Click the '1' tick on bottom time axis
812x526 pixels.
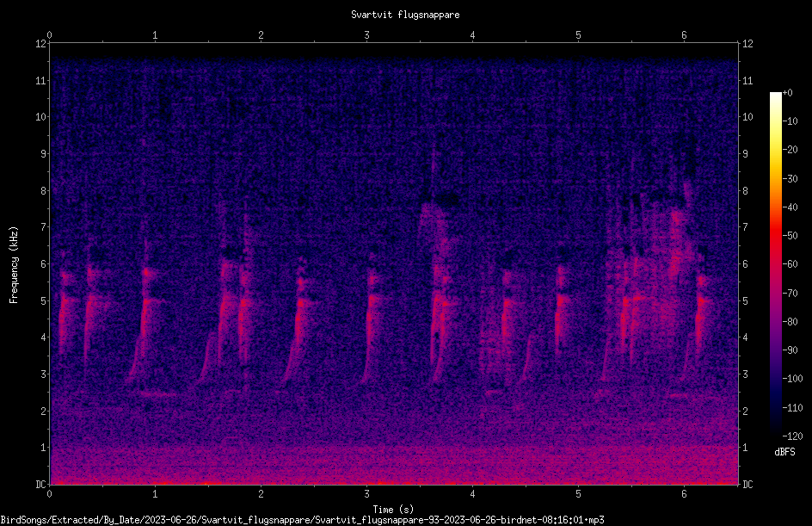pos(155,494)
